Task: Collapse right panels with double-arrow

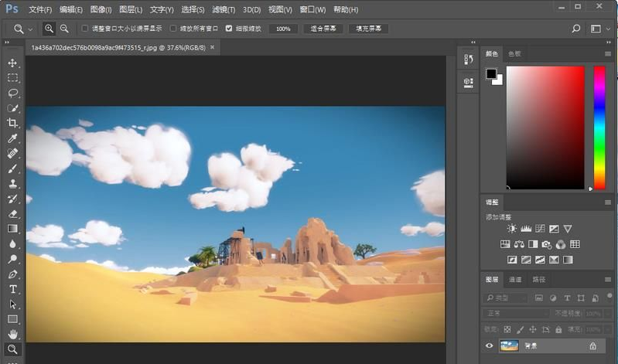Action: pyautogui.click(x=609, y=43)
